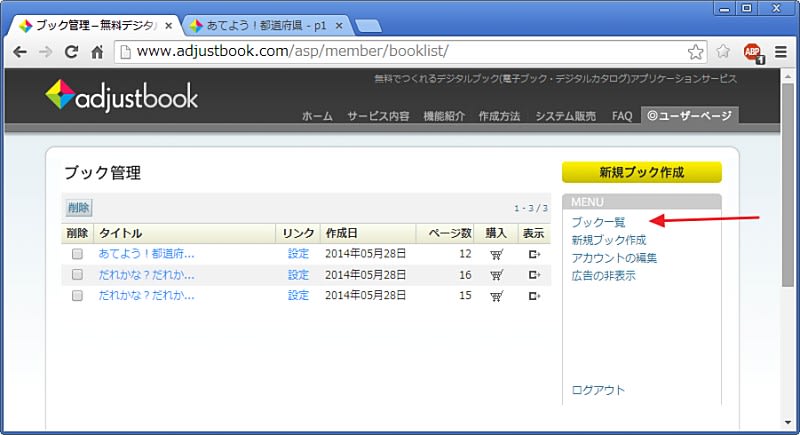Select the checkbox of the 16-page book
Viewport: 800px width, 435px height.
point(77,275)
